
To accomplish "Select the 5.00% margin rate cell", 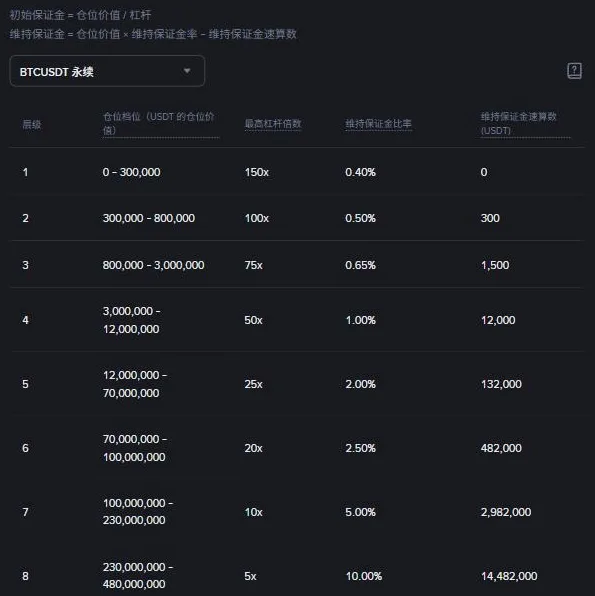I will (360, 512).
